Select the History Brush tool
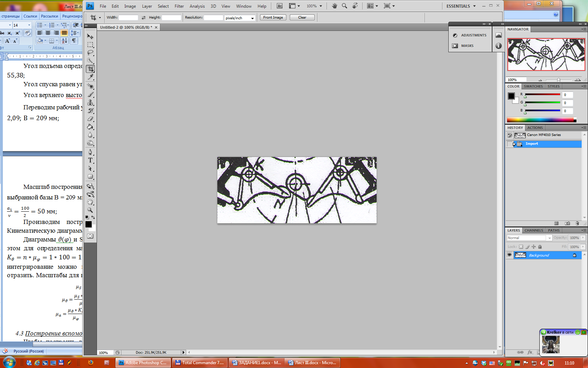 point(90,110)
